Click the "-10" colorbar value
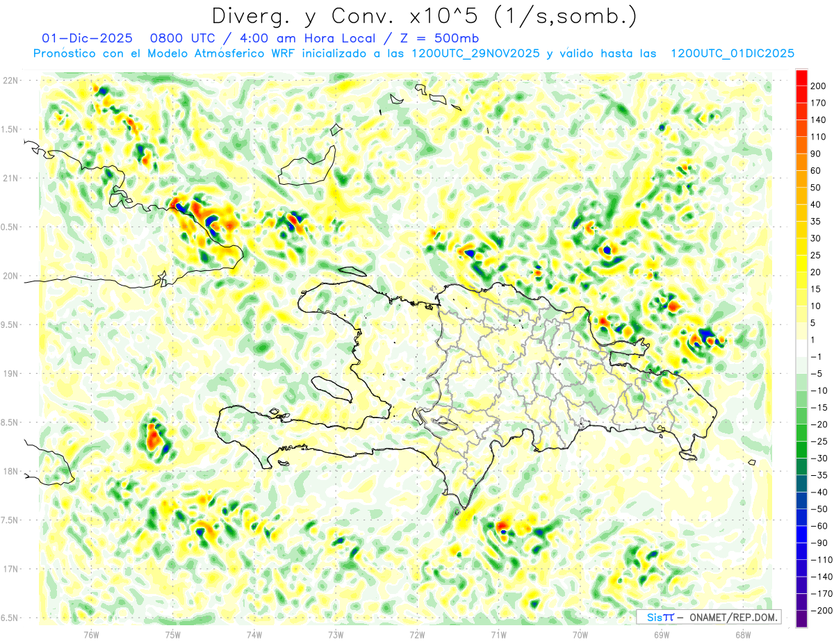This screenshot has width=834, height=644. [819, 390]
